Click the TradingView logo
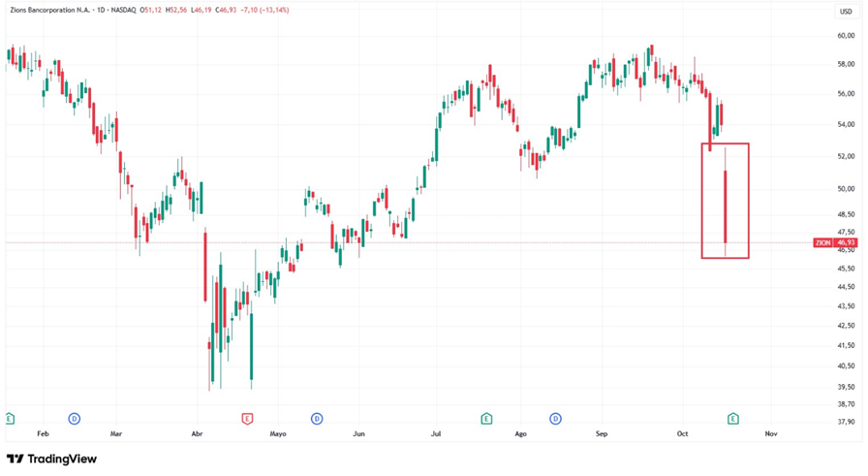 [51, 459]
